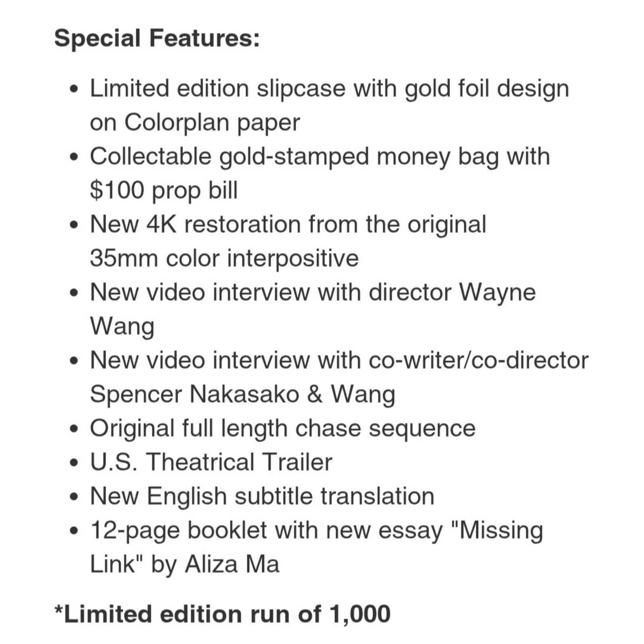This screenshot has height=644, width=644.
Task: Select the "Collectable gold-stamped money bag" line
Action: [320, 157]
